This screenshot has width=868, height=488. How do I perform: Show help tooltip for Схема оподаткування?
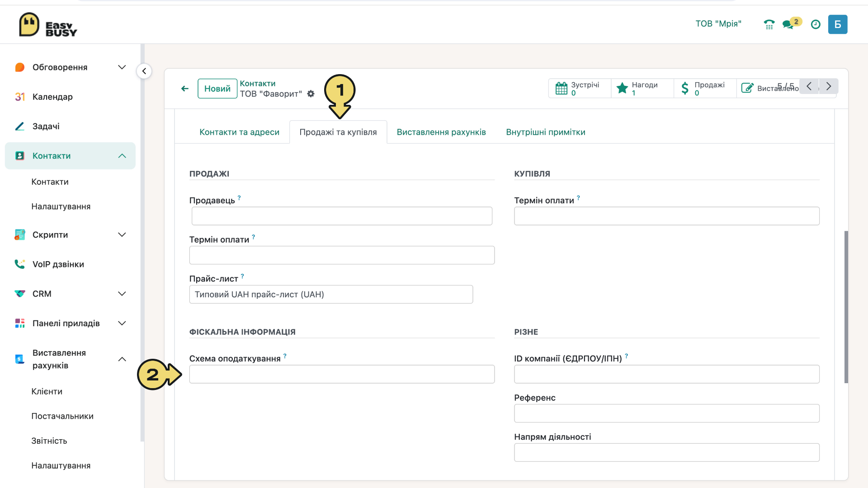coord(285,356)
